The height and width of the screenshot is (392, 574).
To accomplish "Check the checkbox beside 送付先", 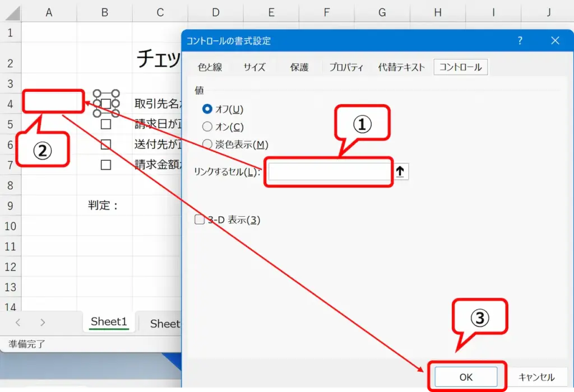I will tap(105, 144).
